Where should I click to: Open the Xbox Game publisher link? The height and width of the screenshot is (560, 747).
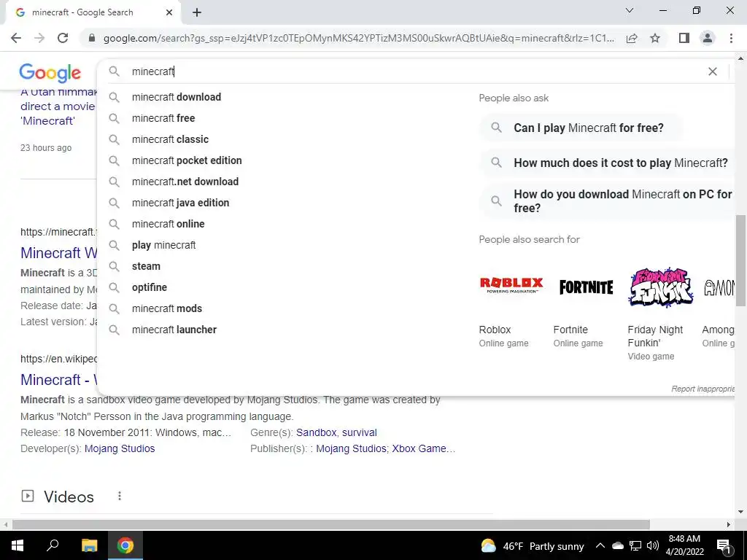tap(424, 448)
